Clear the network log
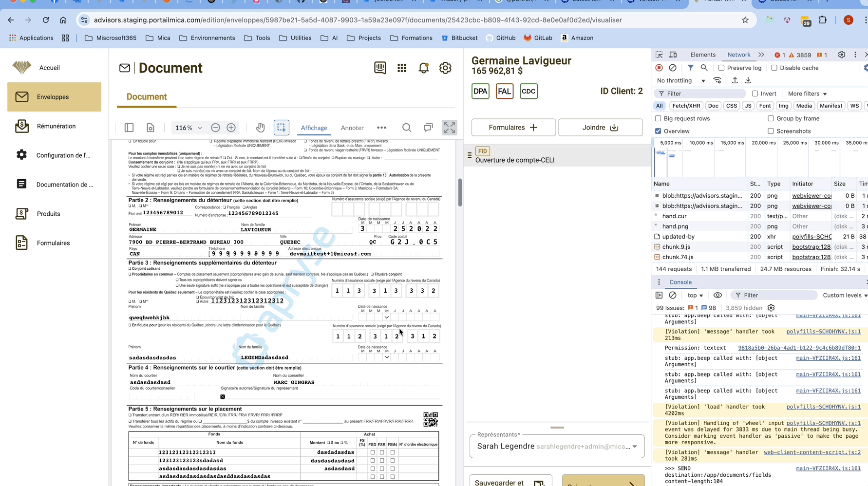 (673, 68)
